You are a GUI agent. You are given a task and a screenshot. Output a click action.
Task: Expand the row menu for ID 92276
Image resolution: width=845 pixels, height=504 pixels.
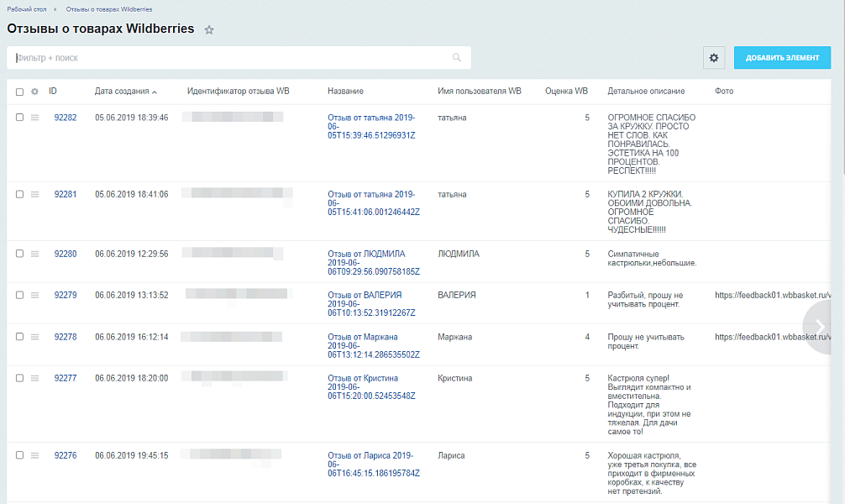coord(35,455)
